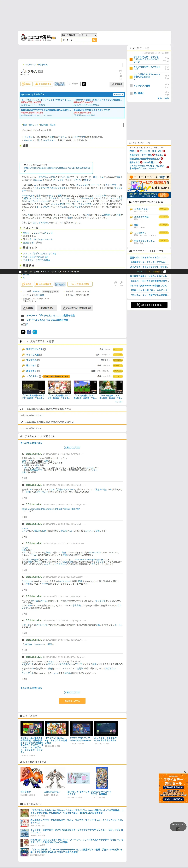Viewport: 188px width, 868px height.
Task: Open the video thumbnail with duration 50:01
Action: coord(85,387)
